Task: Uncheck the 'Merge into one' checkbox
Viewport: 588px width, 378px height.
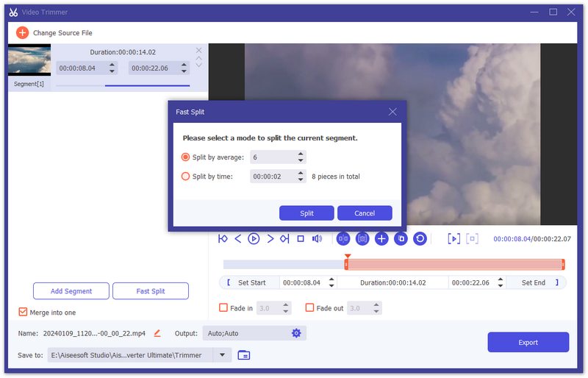Action: [23, 313]
